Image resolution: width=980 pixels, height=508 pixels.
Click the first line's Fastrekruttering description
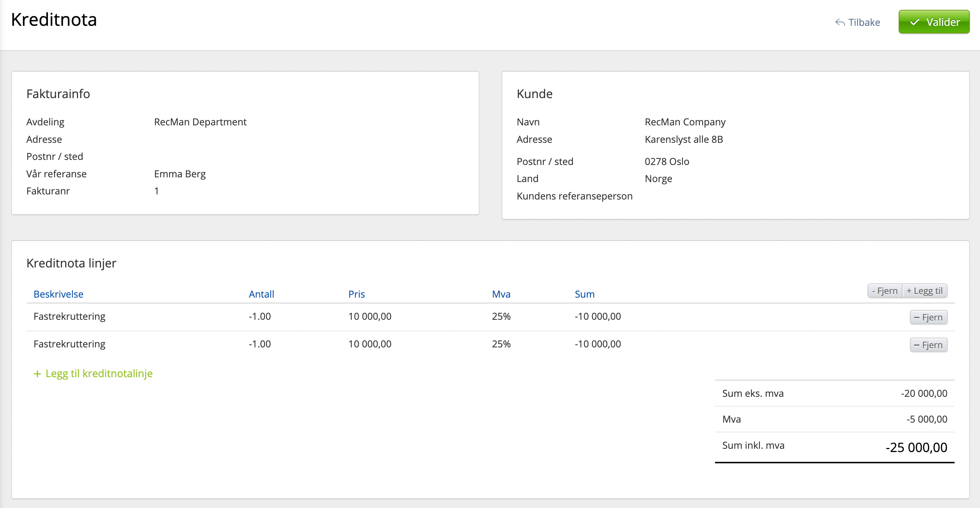[69, 316]
